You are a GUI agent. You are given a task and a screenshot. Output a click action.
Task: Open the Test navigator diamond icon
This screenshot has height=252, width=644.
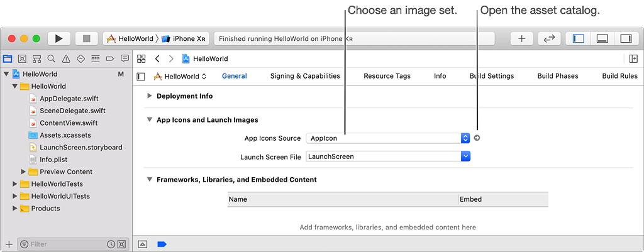[81, 58]
